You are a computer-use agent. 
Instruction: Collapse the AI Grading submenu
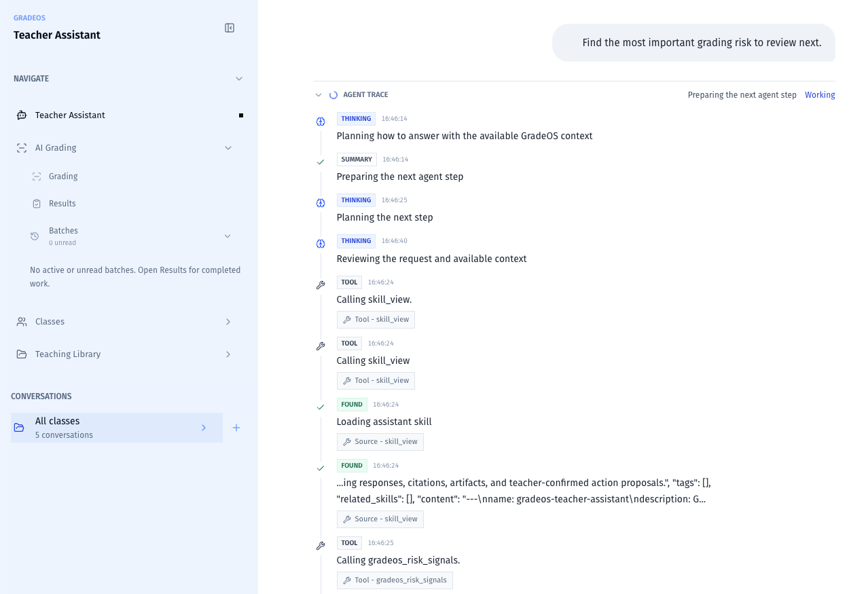click(x=228, y=148)
